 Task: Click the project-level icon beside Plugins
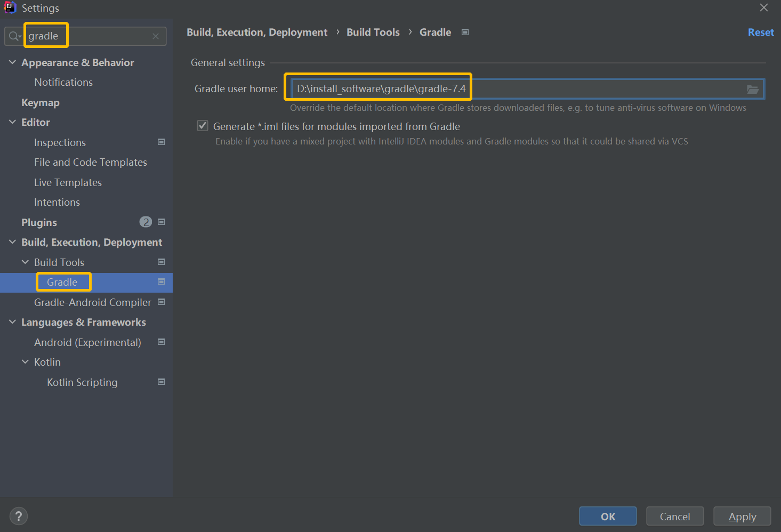tap(162, 222)
